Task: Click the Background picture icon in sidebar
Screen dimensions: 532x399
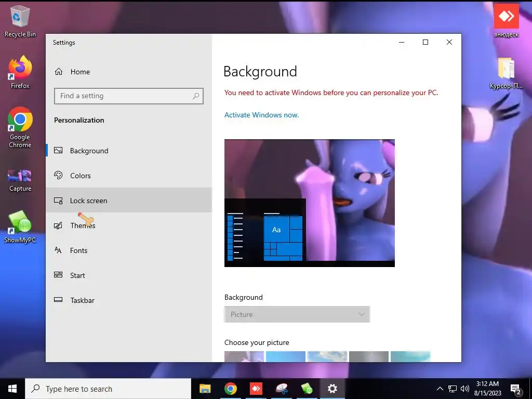Action: coord(58,150)
